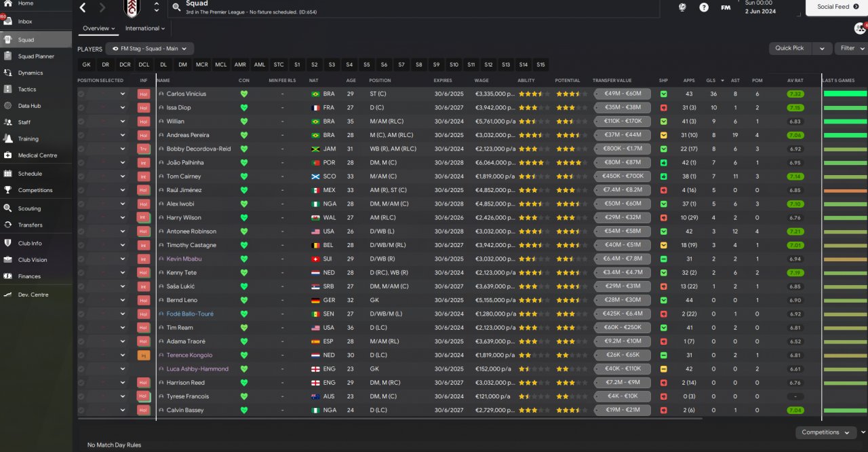Select João Palhinha row circle checkbox
Image resolution: width=868 pixels, height=452 pixels.
[x=81, y=162]
